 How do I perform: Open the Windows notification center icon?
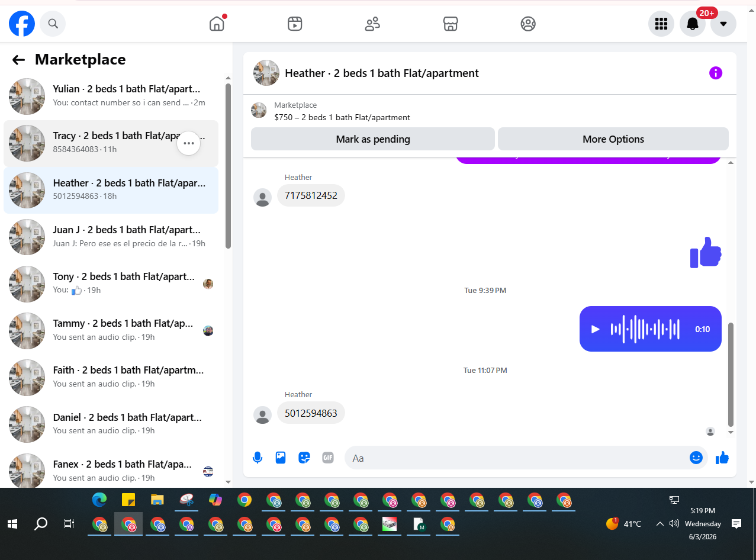[x=736, y=524]
